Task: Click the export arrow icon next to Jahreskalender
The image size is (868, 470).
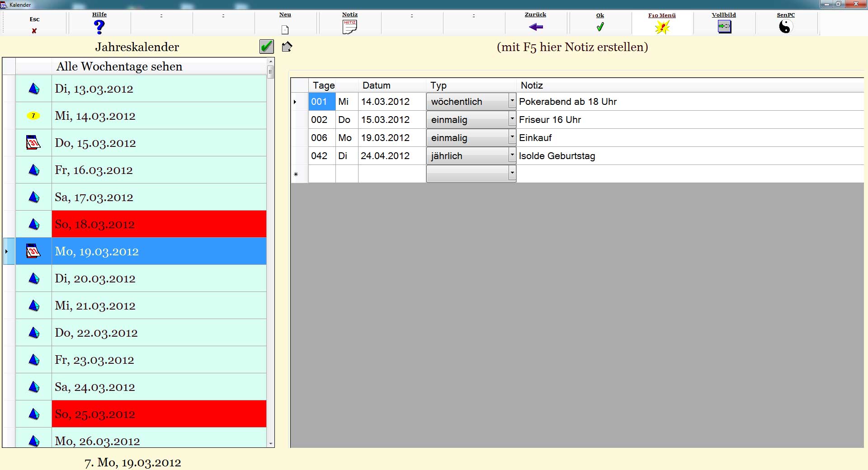Action: (287, 47)
